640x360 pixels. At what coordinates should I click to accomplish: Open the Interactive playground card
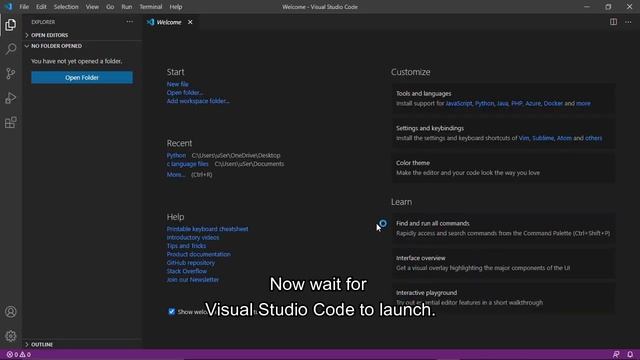504,298
